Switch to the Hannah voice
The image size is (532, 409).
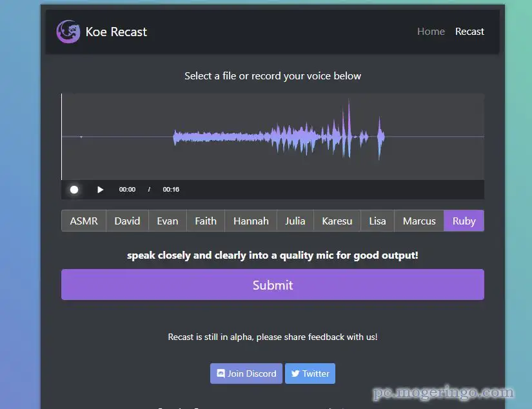tap(251, 221)
